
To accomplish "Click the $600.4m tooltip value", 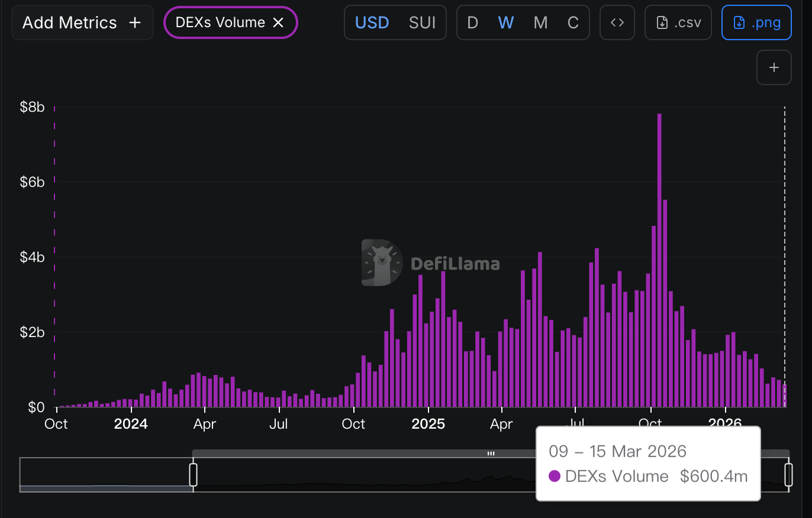I will [x=714, y=476].
